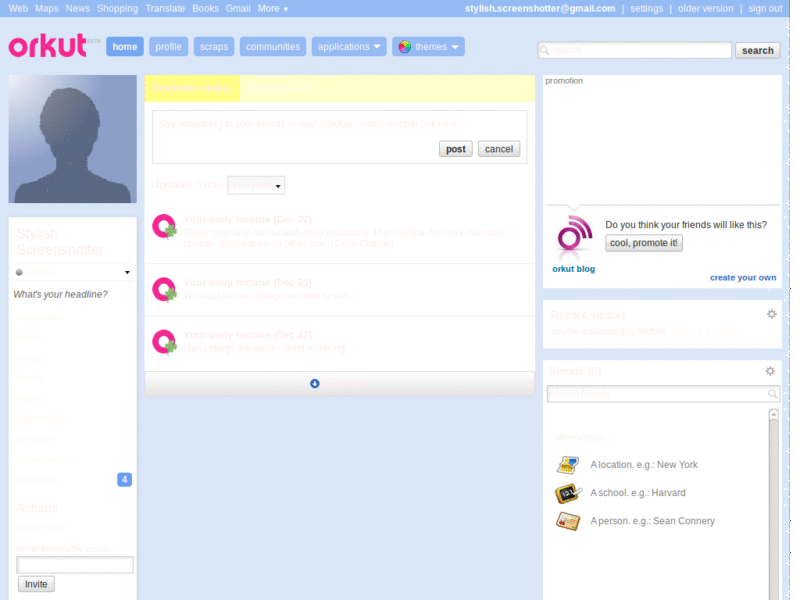Select the location map icon

568,465
